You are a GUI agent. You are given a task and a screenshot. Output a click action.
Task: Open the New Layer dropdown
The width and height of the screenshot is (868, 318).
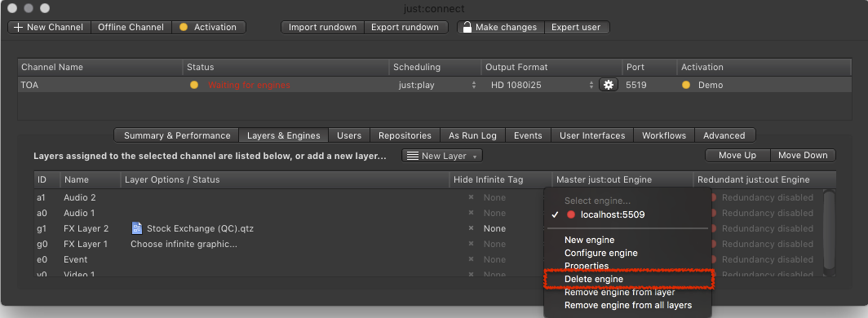(442, 156)
